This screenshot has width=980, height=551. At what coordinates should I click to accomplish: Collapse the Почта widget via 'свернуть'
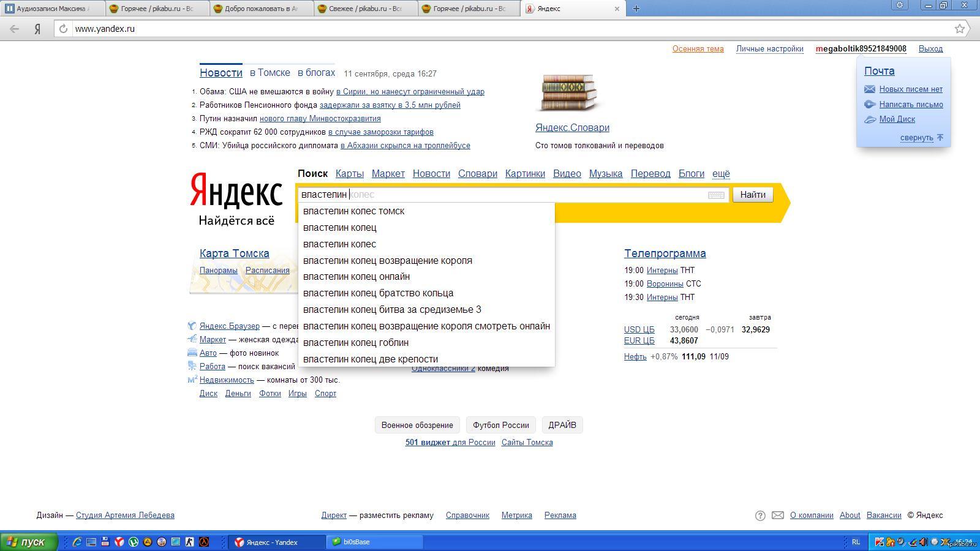(x=916, y=138)
